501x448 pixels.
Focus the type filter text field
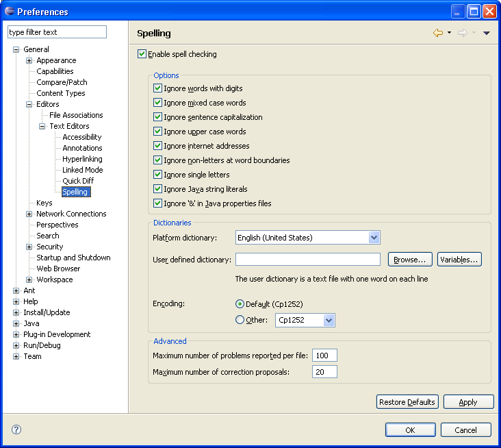(x=57, y=32)
